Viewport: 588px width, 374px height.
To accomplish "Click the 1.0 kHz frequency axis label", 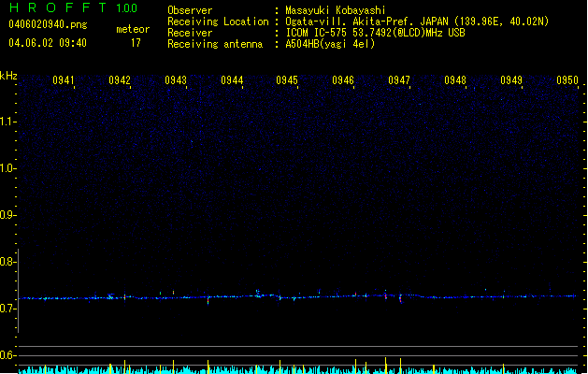I will click(7, 168).
